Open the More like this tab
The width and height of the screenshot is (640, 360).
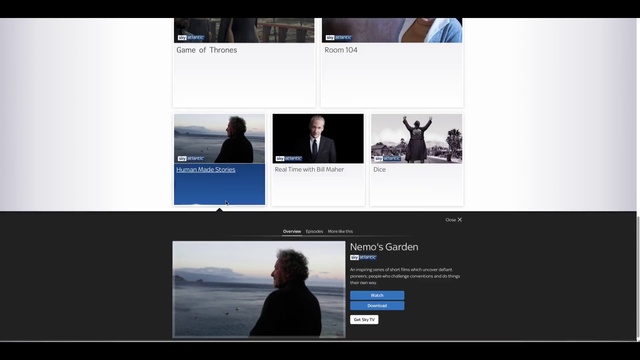tap(340, 231)
